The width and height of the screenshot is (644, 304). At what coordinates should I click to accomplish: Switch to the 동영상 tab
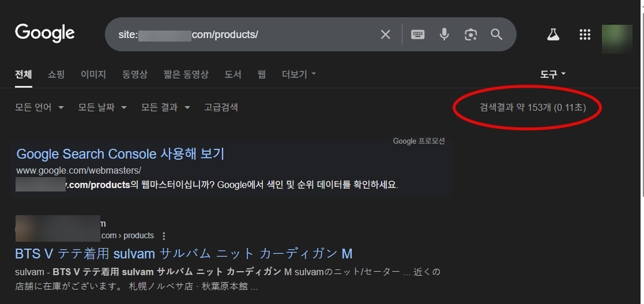(x=135, y=74)
